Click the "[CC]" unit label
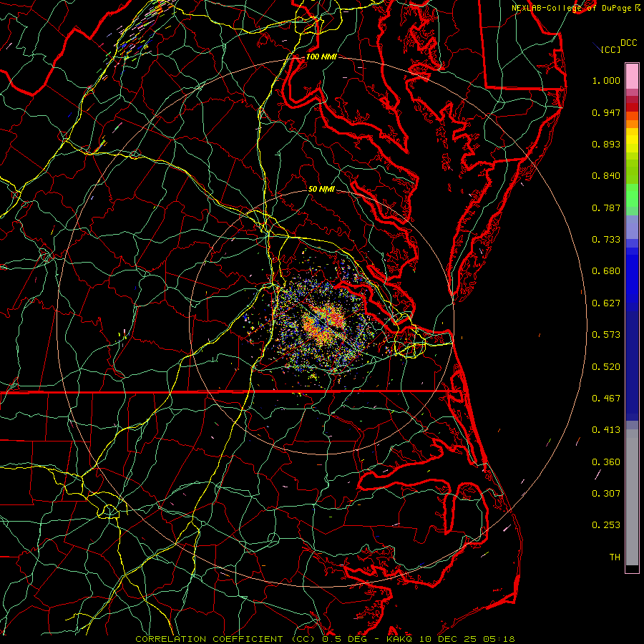The width and height of the screenshot is (644, 644). (x=610, y=49)
